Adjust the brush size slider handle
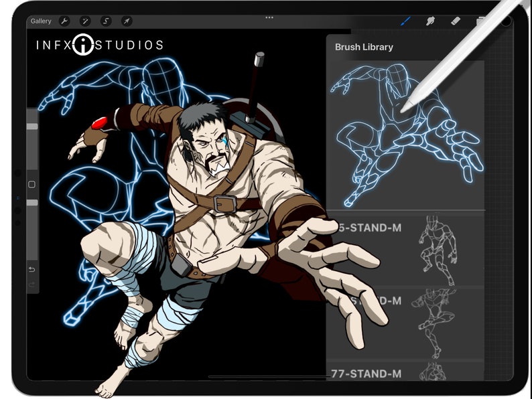The height and width of the screenshot is (399, 532). (x=32, y=127)
